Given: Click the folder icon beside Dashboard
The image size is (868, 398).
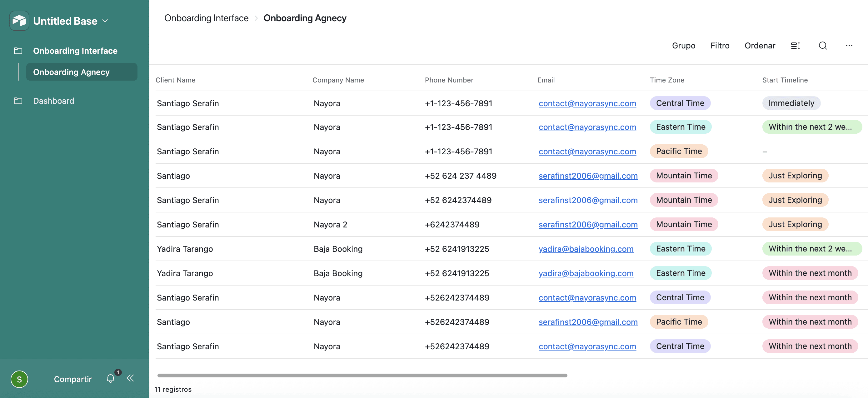Looking at the screenshot, I should tap(18, 100).
